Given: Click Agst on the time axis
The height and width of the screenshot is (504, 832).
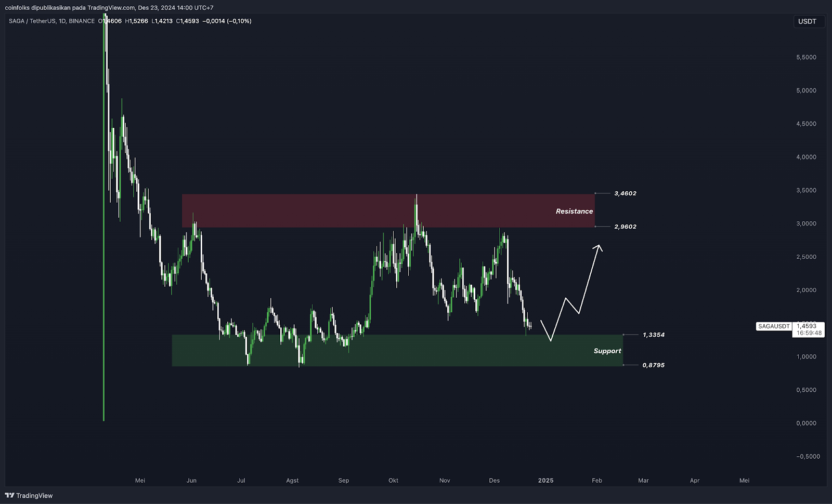Looking at the screenshot, I should (292, 481).
